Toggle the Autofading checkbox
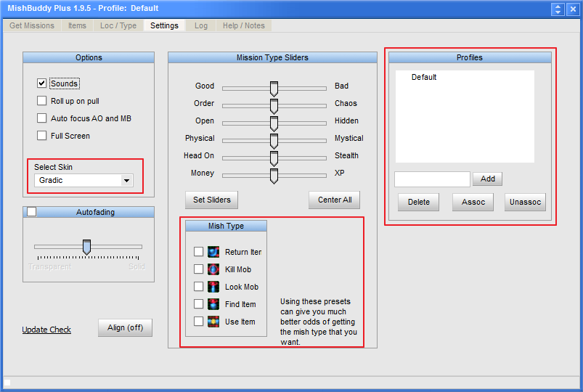The image size is (583, 392). (x=31, y=212)
